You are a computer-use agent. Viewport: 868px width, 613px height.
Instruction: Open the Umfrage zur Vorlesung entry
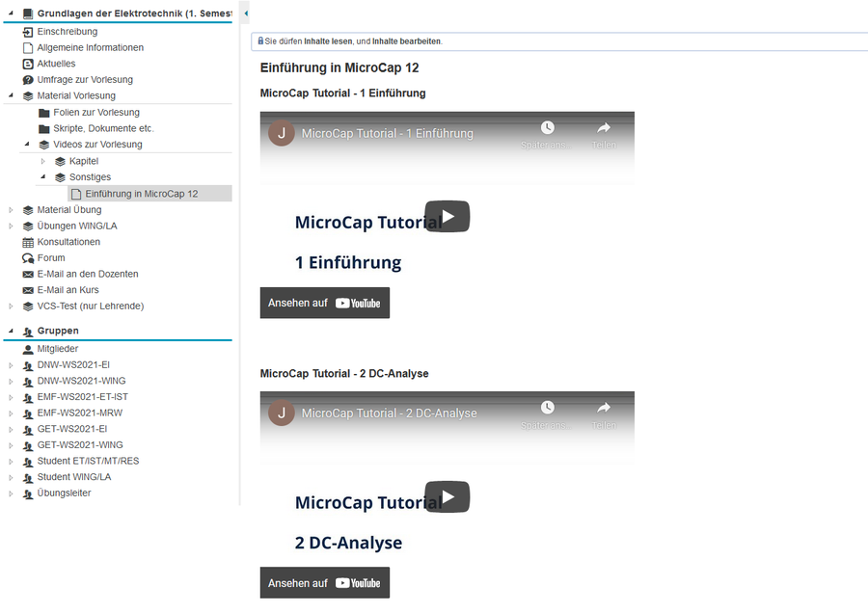pos(85,80)
